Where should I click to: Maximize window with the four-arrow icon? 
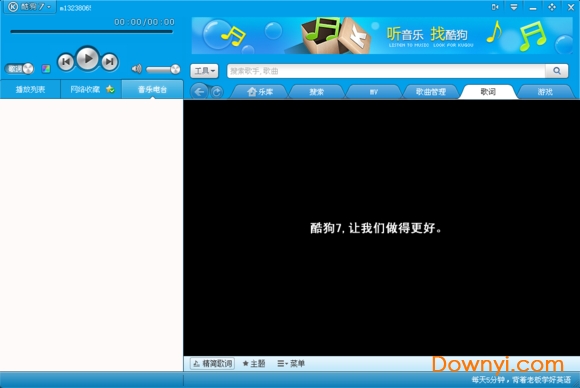(552, 7)
